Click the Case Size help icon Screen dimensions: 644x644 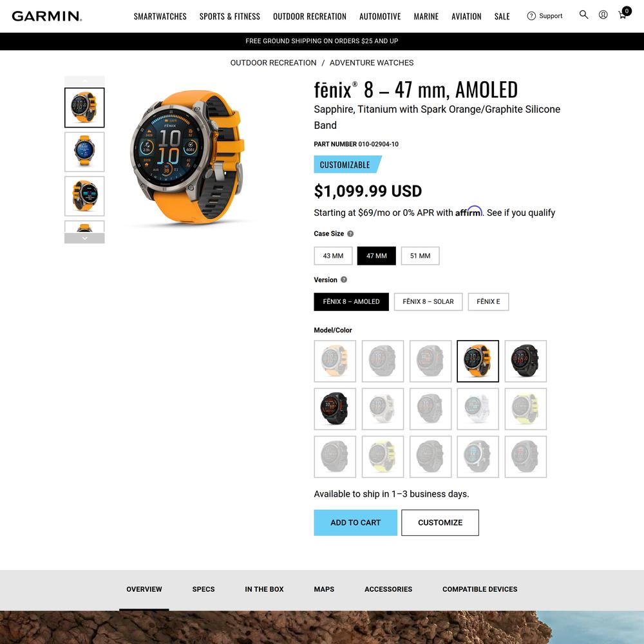click(350, 234)
